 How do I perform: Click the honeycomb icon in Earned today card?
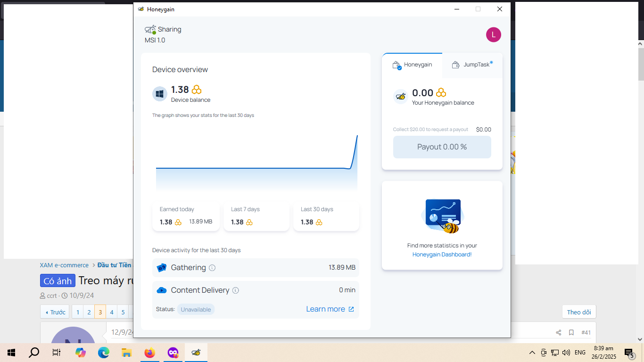click(178, 222)
